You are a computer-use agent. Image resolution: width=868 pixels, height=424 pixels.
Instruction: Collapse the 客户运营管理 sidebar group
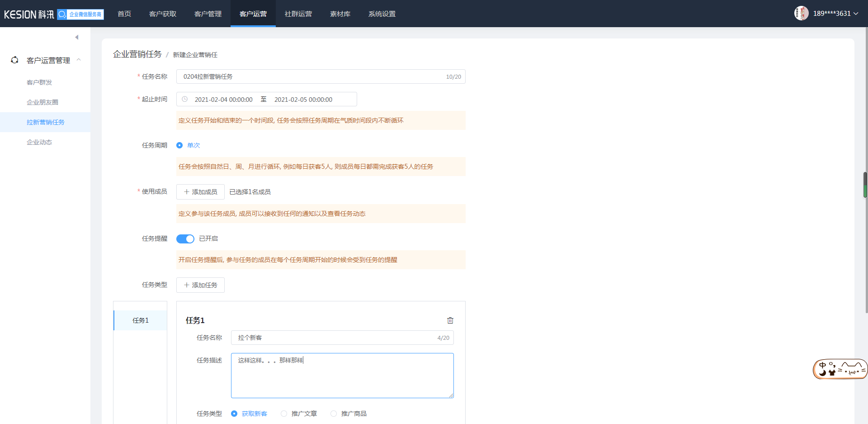(x=79, y=60)
